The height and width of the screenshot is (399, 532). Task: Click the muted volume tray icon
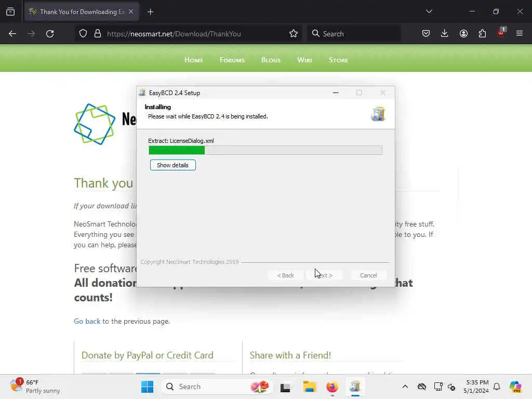[451, 387]
